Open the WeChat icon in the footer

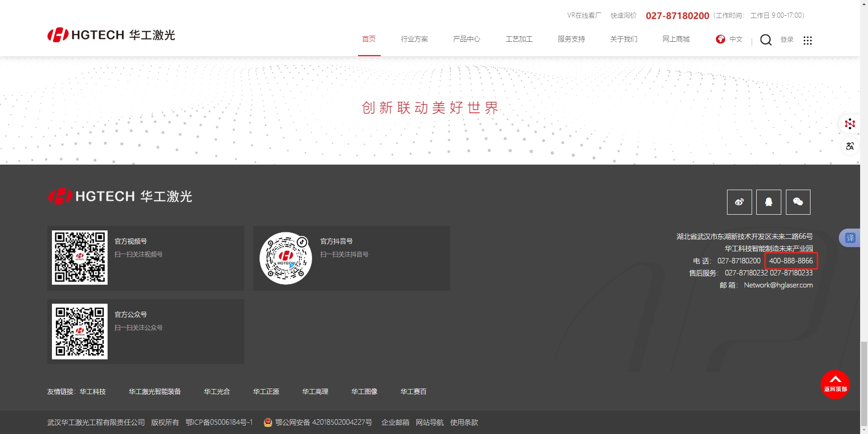point(798,202)
